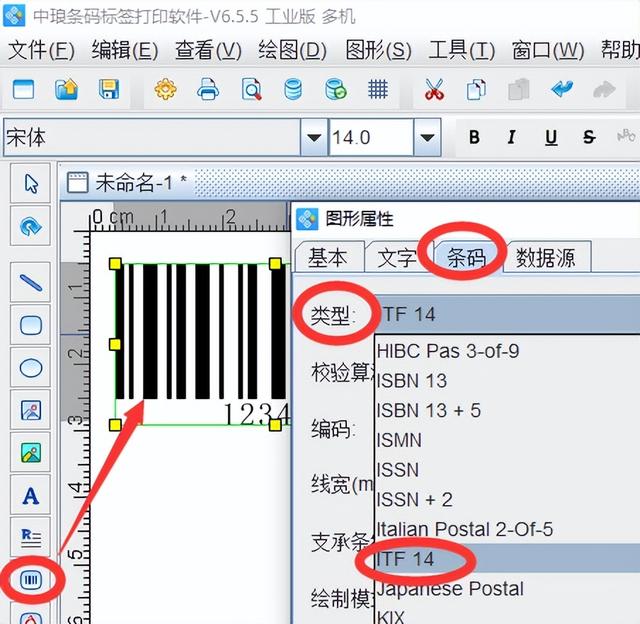Switch to the 基本 tab
The height and width of the screenshot is (624, 640).
coord(328,257)
